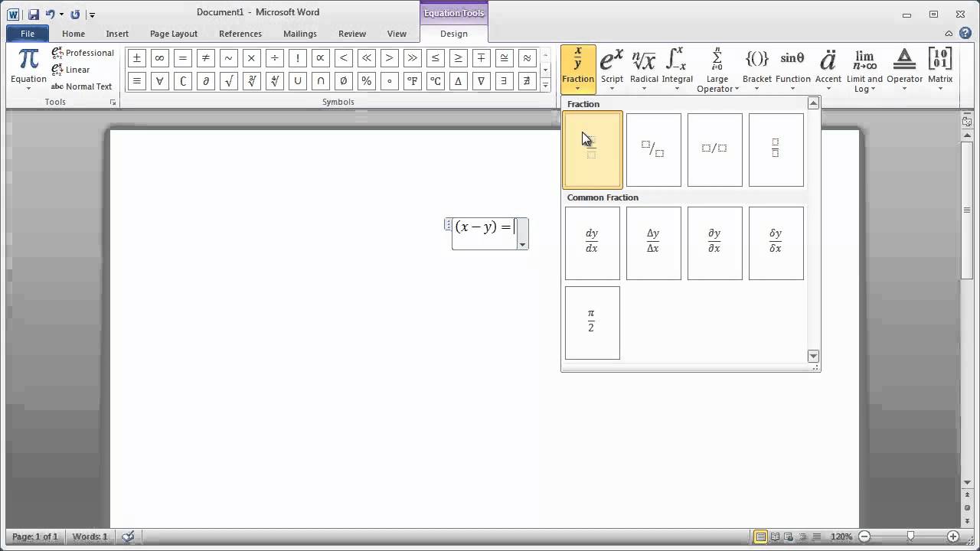The width and height of the screenshot is (980, 551).
Task: Switch to the Insert tab
Action: click(117, 34)
